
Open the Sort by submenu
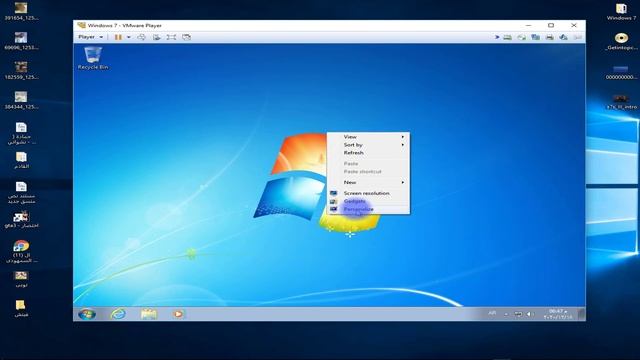pyautogui.click(x=368, y=145)
